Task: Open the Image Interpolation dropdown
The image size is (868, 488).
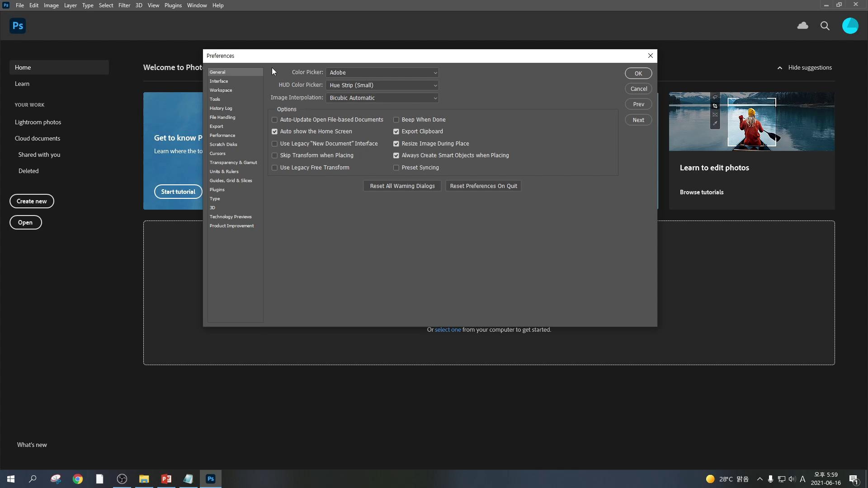Action: coord(382,98)
